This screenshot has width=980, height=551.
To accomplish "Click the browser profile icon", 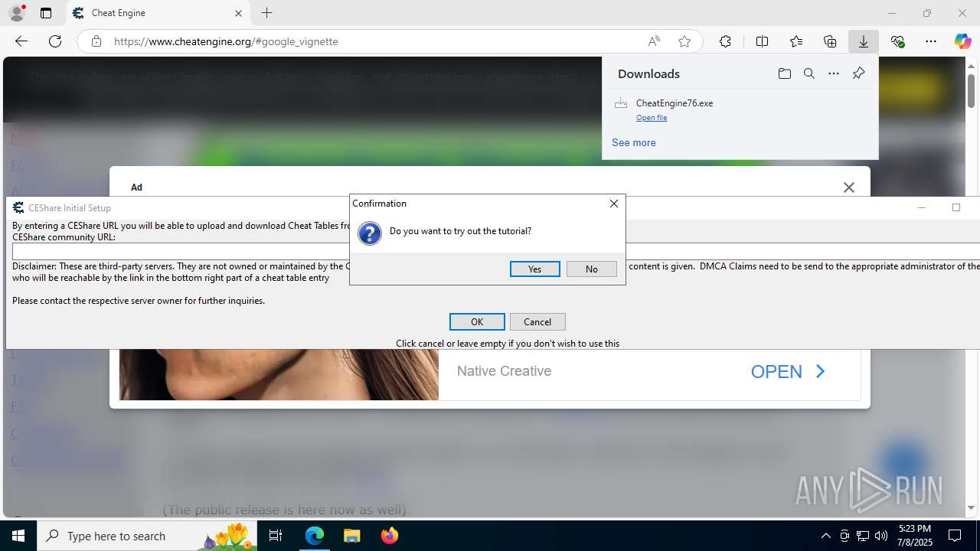I will [x=17, y=13].
